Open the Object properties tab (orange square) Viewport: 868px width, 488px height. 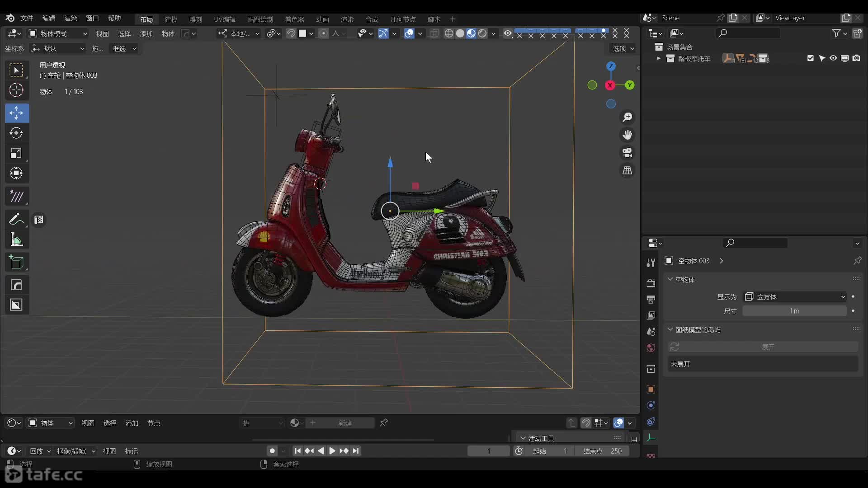[651, 389]
